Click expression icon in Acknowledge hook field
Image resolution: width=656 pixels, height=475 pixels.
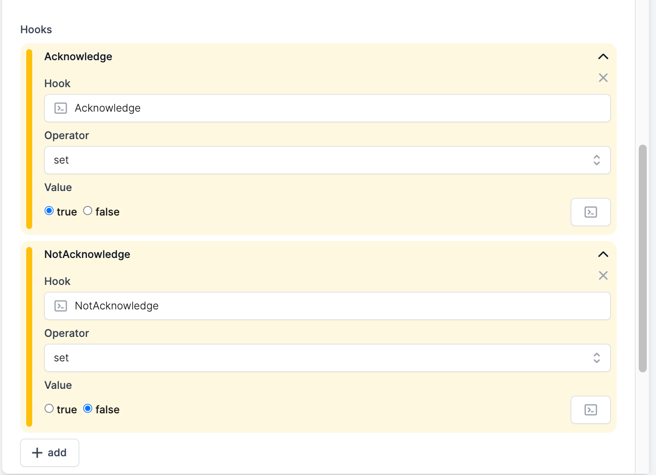61,108
